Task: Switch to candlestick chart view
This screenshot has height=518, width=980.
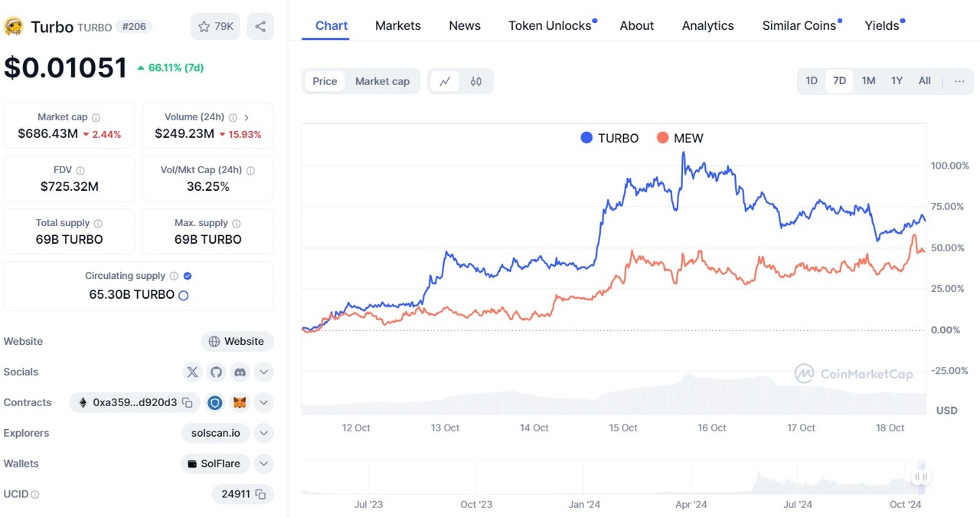Action: tap(476, 81)
